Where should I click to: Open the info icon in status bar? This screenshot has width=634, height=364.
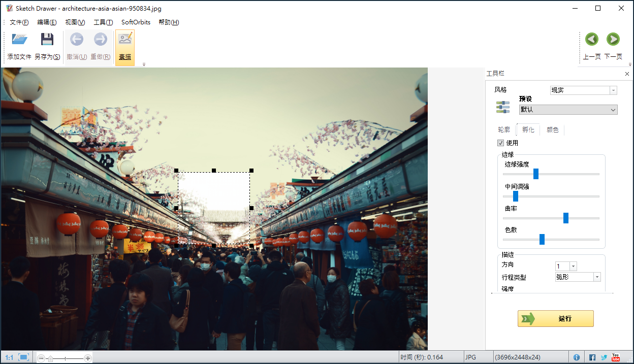(577, 357)
